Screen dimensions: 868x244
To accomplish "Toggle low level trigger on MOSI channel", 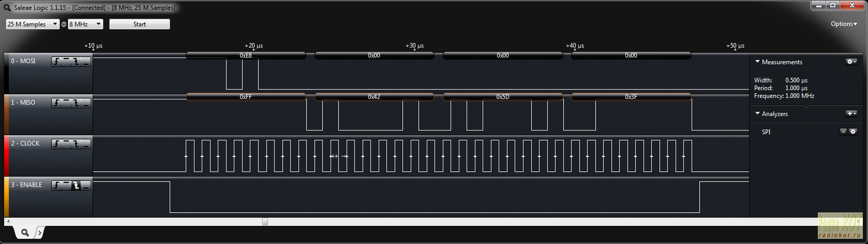I will [85, 62].
